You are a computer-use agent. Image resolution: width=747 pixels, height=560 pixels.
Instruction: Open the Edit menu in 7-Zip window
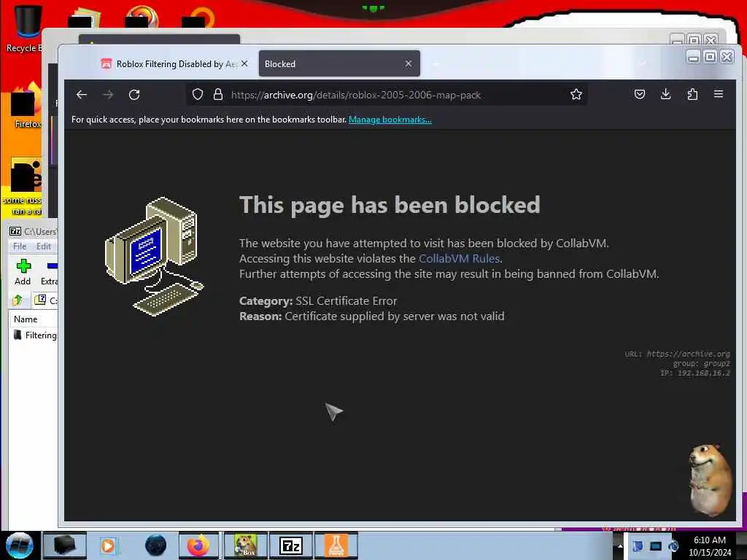pyautogui.click(x=43, y=246)
